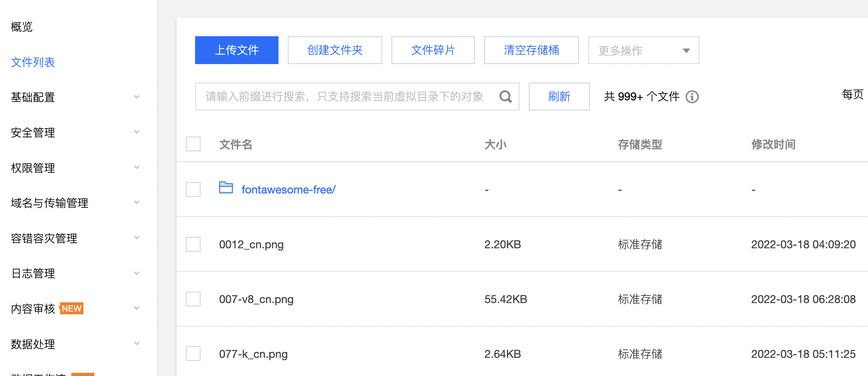Click 标准存储 in the 077-k_cn.png row
The width and height of the screenshot is (868, 376).
[x=640, y=354]
